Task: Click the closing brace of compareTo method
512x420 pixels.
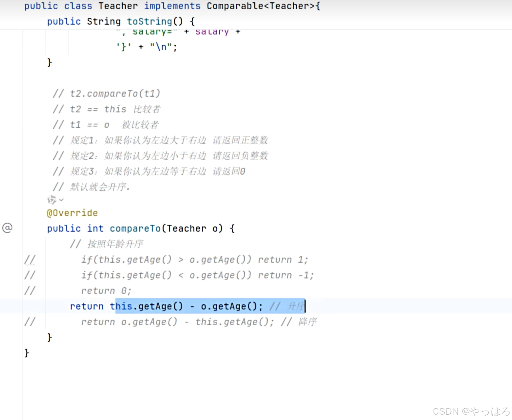Action: tap(50, 338)
